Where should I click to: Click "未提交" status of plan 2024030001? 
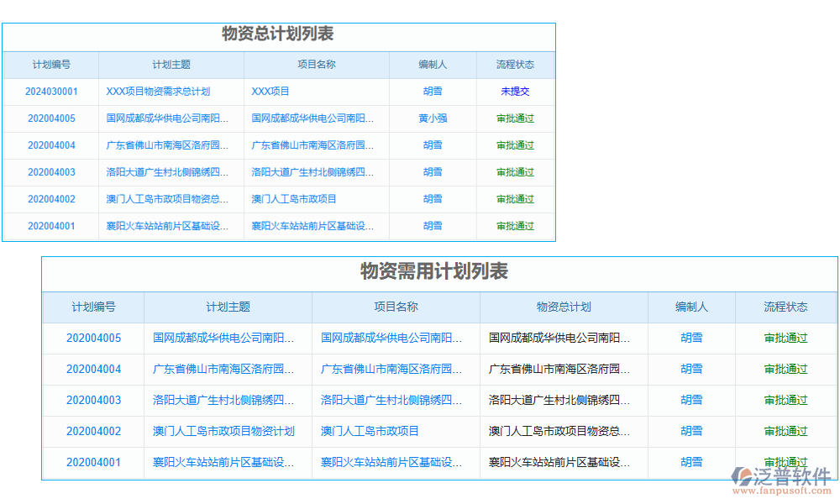coord(514,92)
